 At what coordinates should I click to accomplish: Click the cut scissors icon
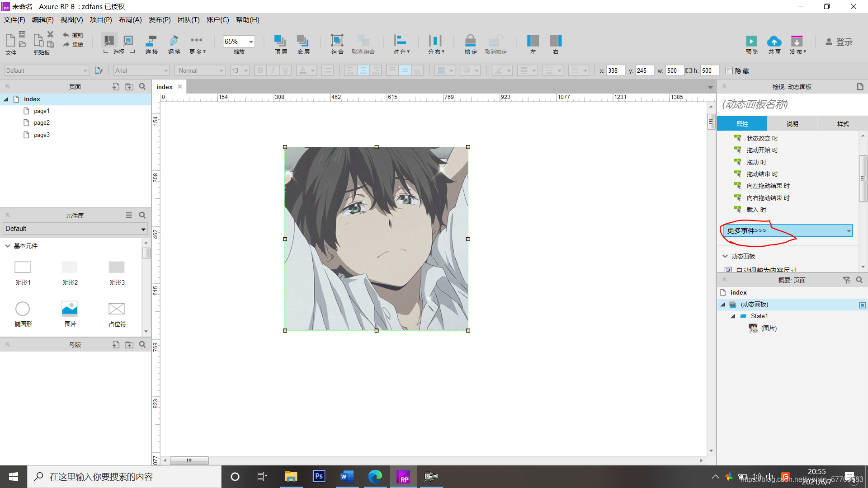point(50,34)
